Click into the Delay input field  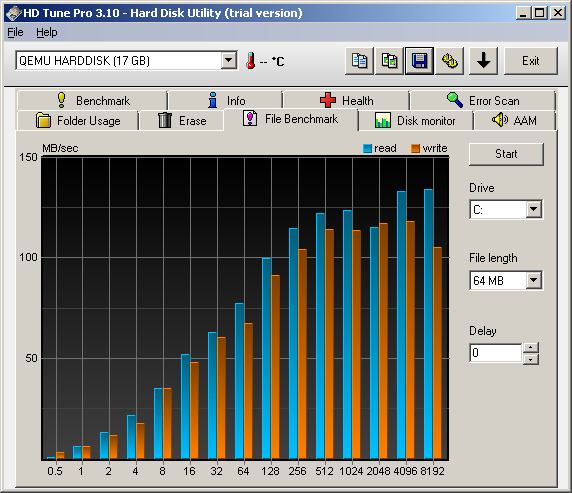[496, 353]
